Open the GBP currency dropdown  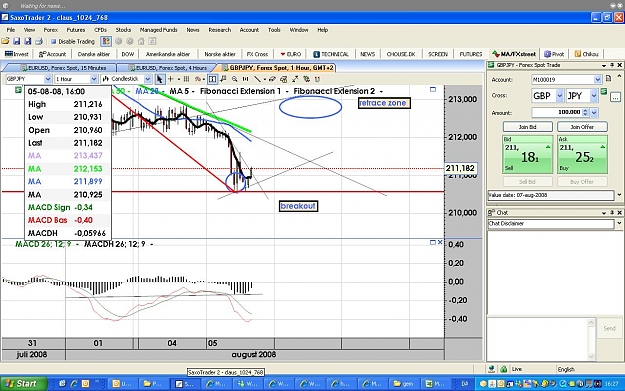(x=560, y=96)
